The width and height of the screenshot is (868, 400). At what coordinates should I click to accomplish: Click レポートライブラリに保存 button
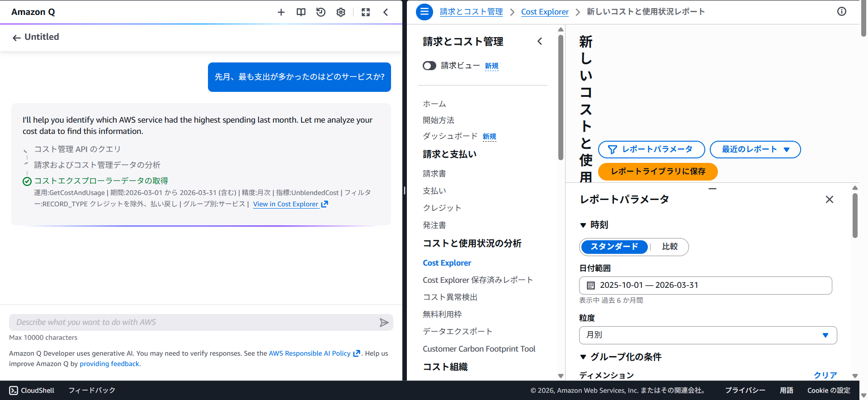click(x=658, y=171)
